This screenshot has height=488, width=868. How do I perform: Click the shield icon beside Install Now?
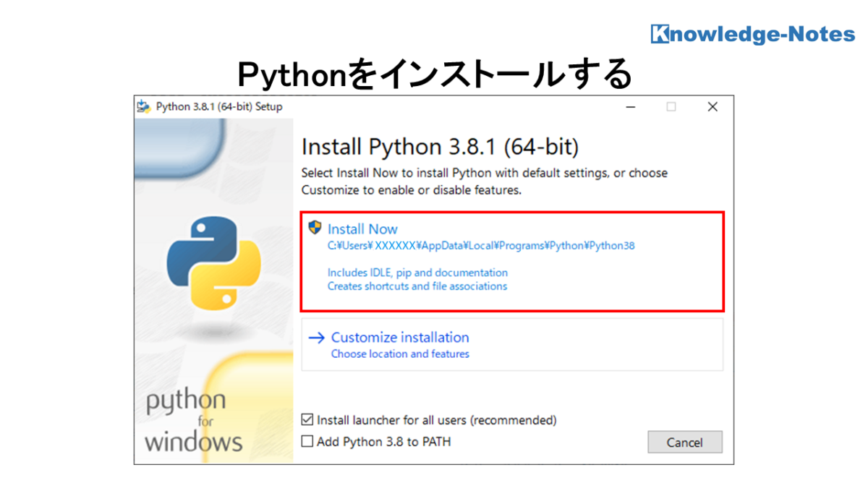pyautogui.click(x=315, y=228)
